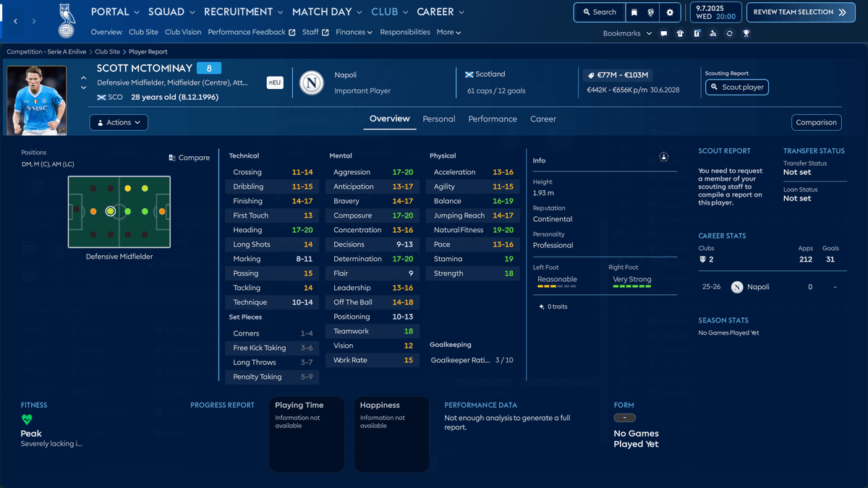Image resolution: width=868 pixels, height=488 pixels.
Task: Click the clubs shield icon in Career Stats
Action: 702,260
